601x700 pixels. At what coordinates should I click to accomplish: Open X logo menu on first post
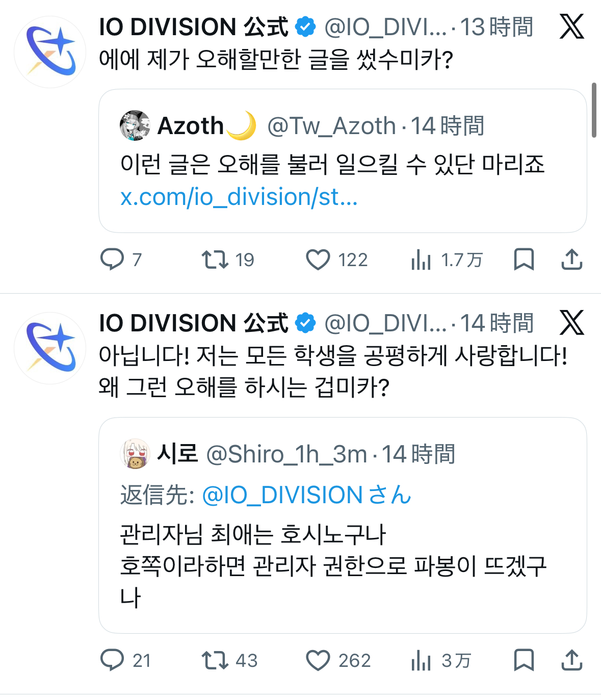(571, 27)
